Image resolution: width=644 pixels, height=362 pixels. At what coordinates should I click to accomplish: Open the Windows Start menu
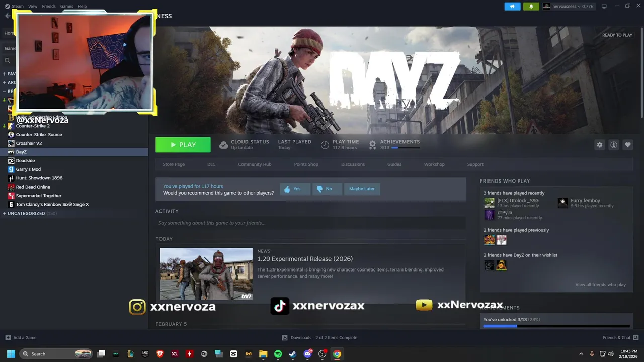pyautogui.click(x=11, y=354)
